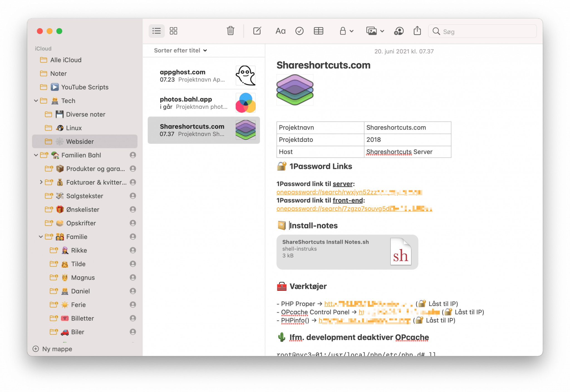Click the Projektnavn table cell
Screen dimensions: 570x392
(x=320, y=128)
